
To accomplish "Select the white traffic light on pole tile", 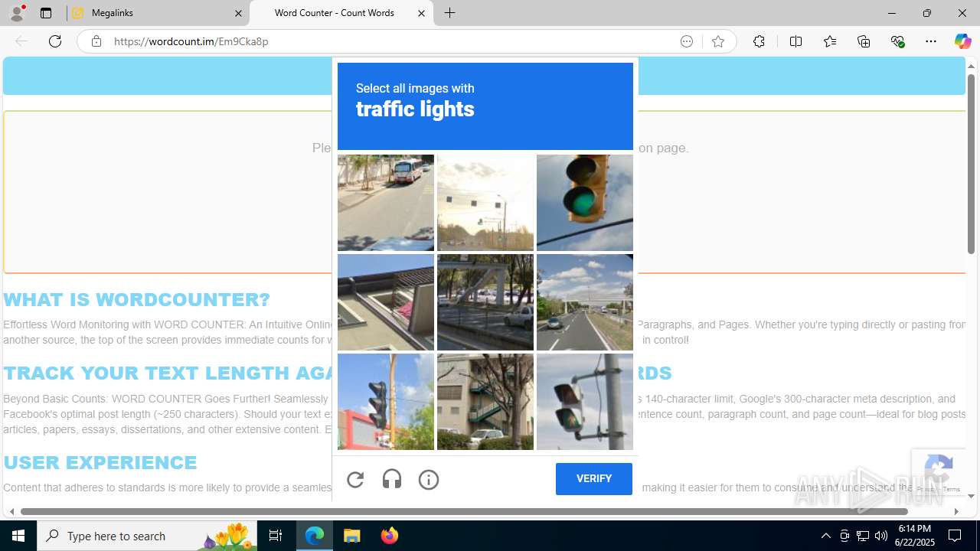I will click(585, 402).
